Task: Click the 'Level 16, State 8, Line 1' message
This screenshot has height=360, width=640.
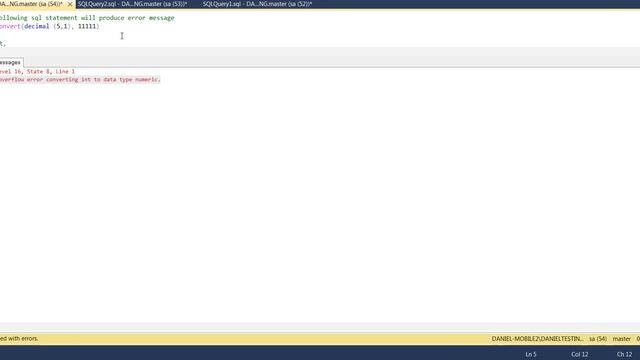Action: tap(37, 71)
